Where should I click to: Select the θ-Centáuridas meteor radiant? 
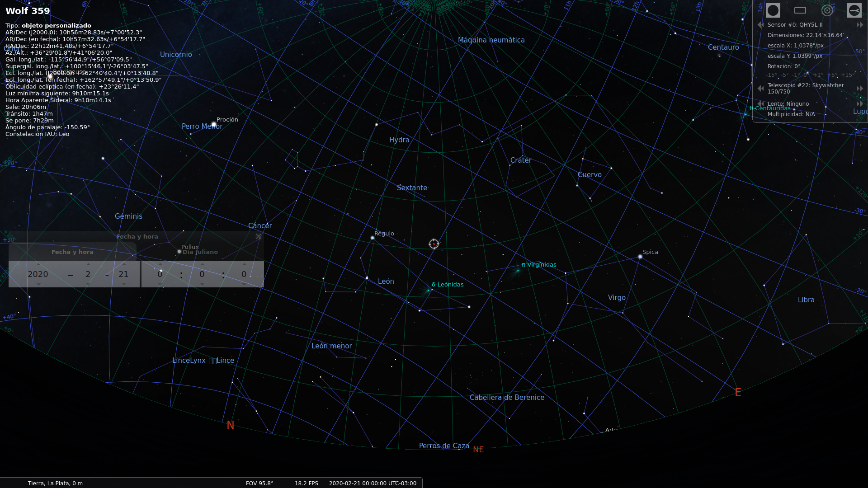point(745,114)
